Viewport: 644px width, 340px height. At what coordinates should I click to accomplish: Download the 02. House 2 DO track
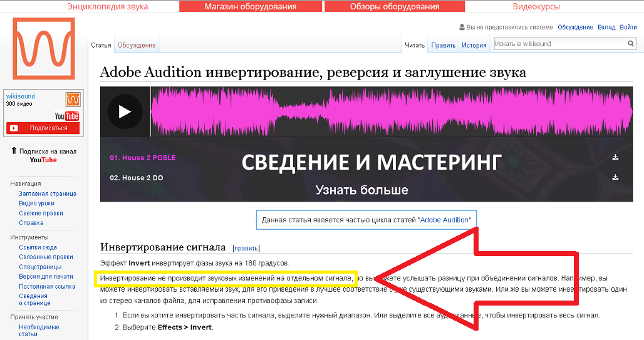point(615,177)
